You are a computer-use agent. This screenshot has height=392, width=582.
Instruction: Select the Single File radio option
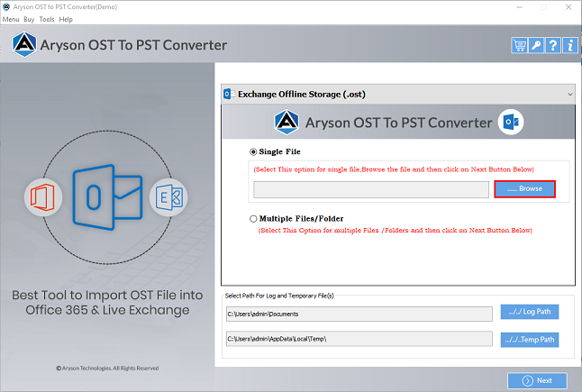click(253, 151)
